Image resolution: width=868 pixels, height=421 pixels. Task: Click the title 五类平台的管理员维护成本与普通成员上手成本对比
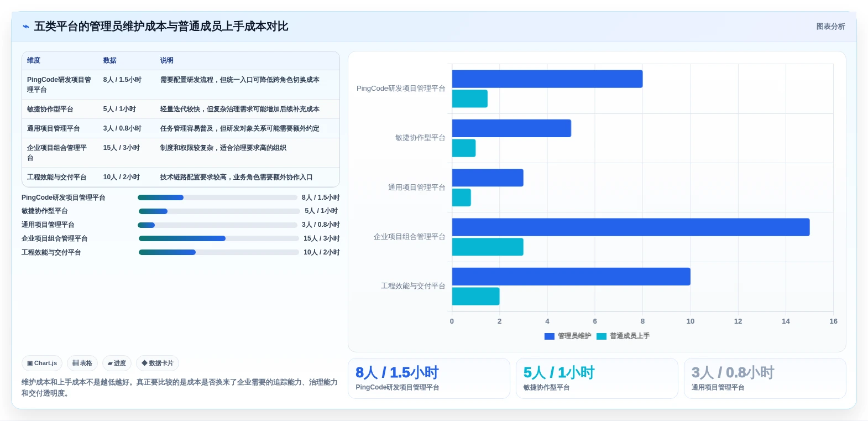161,27
